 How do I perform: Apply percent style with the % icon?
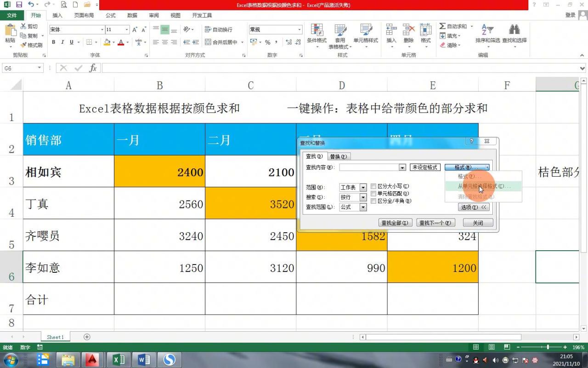(x=268, y=42)
